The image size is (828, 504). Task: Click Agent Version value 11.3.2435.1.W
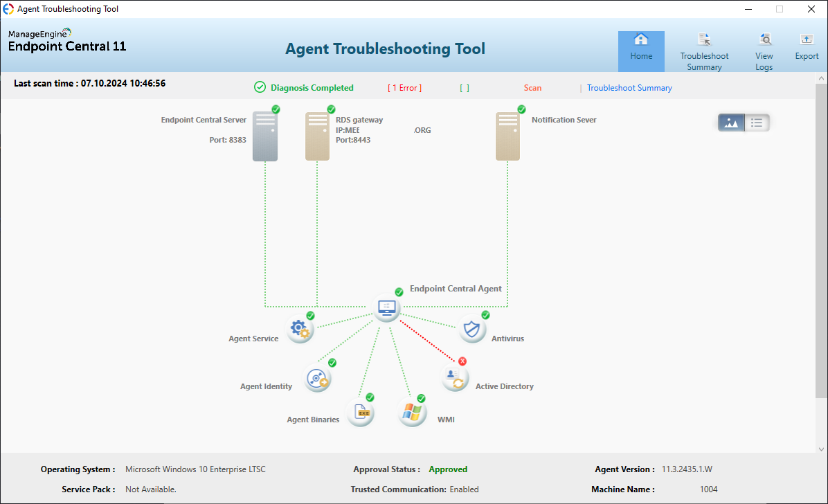687,469
